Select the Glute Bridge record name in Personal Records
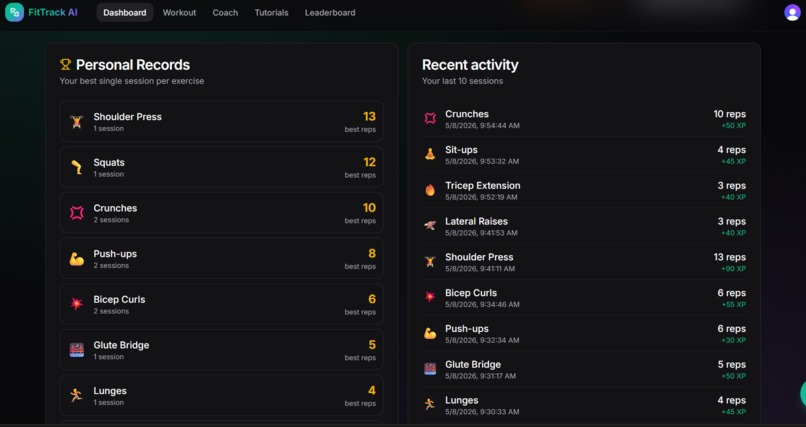Image resolution: width=806 pixels, height=427 pixels. pos(121,345)
